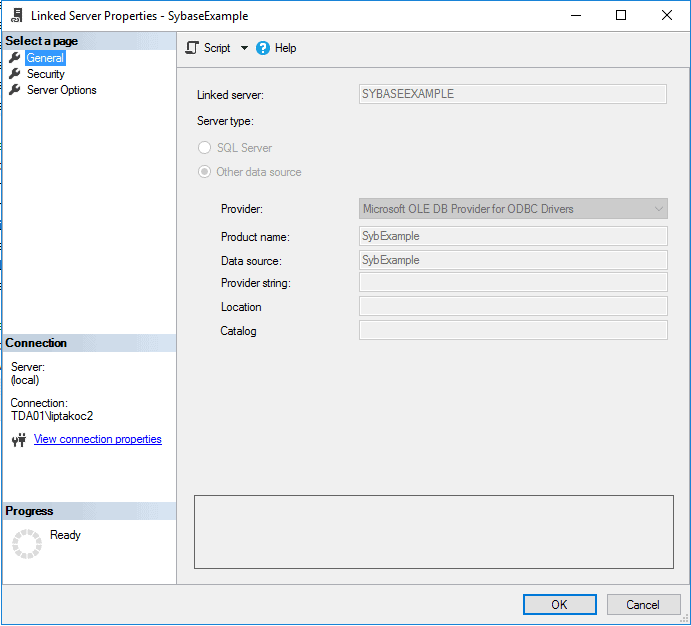The image size is (691, 626).
Task: Click the Script toolbar icon
Action: click(192, 48)
